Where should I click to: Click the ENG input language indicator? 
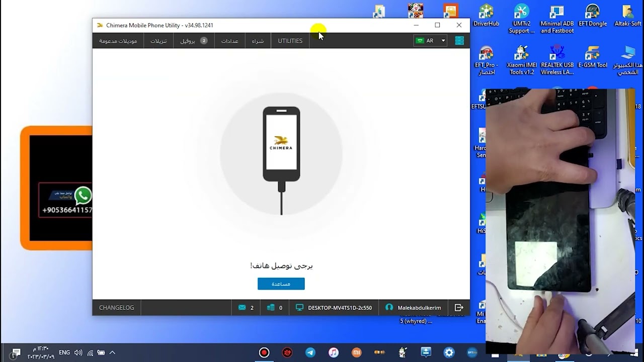click(64, 353)
